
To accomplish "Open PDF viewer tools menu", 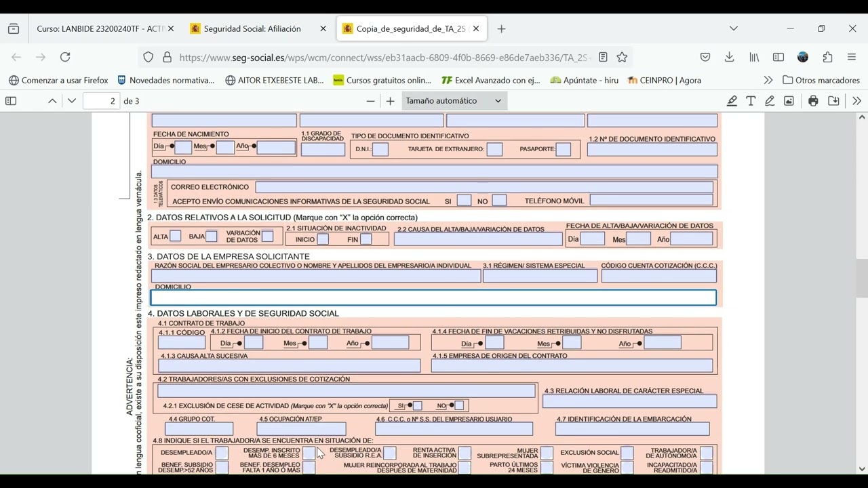I will (x=856, y=101).
